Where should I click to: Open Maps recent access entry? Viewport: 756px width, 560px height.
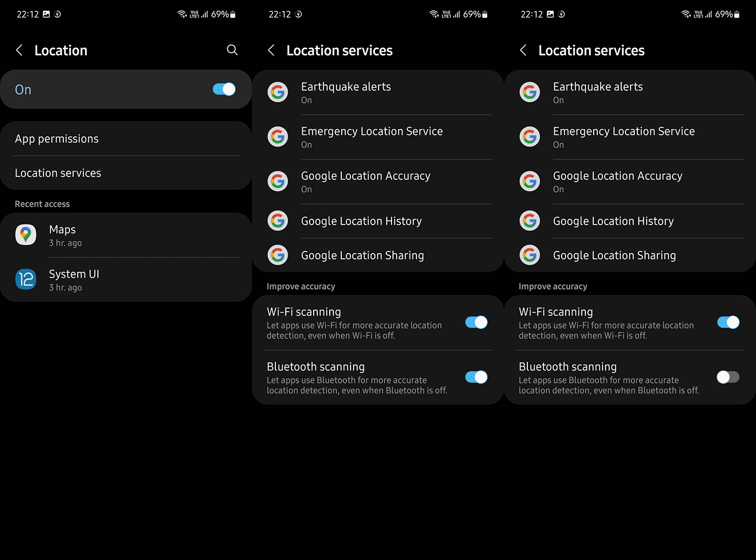126,235
